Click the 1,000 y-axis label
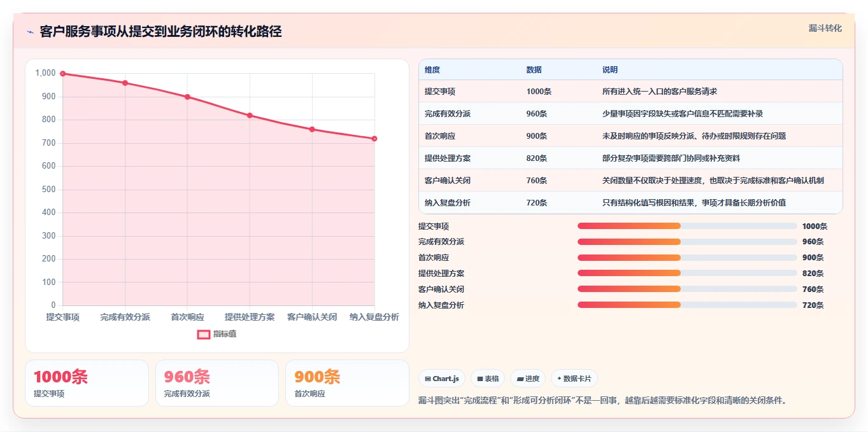 point(46,73)
